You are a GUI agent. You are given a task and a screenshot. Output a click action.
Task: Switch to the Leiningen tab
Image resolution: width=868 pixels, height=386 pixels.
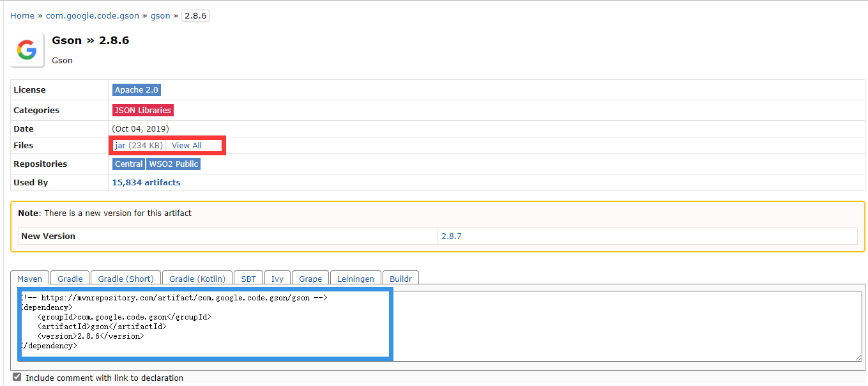[x=356, y=279]
